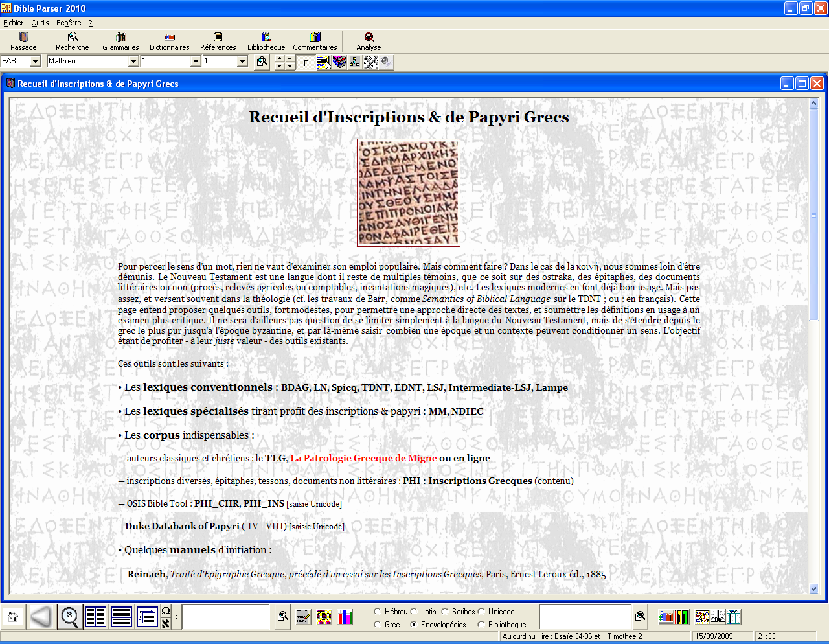
Task: Click the speaker sound icon
Action: (386, 62)
